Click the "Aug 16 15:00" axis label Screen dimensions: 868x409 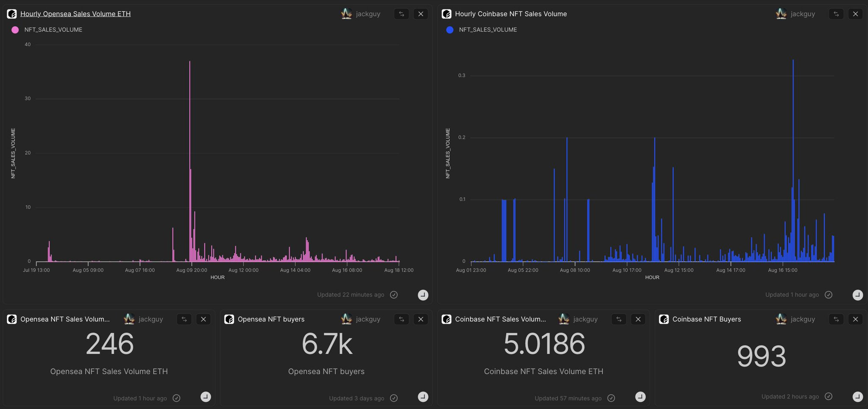pyautogui.click(x=782, y=270)
